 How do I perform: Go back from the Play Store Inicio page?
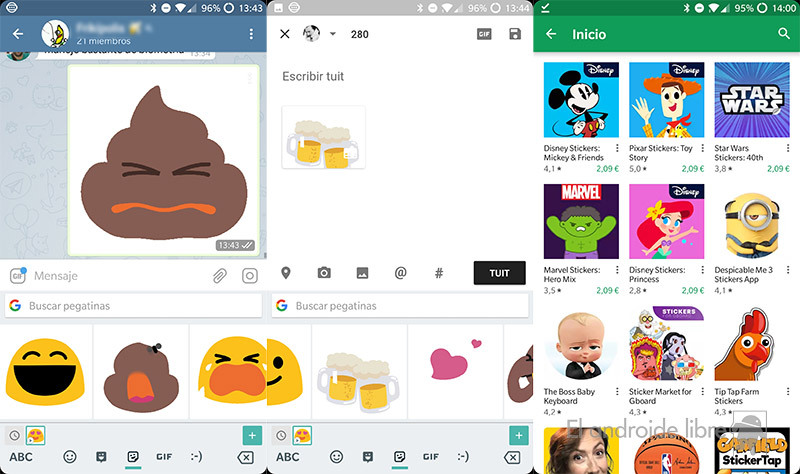[x=551, y=34]
